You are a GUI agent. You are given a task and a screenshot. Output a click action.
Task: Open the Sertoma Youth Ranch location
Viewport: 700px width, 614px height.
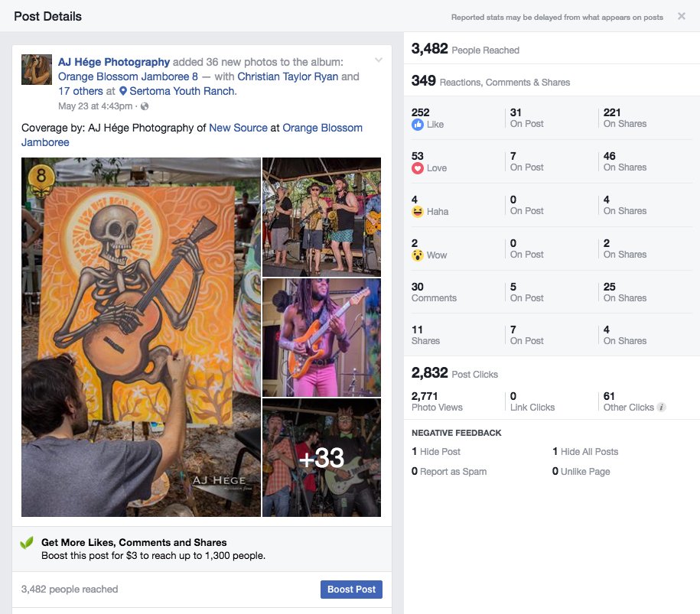click(183, 92)
